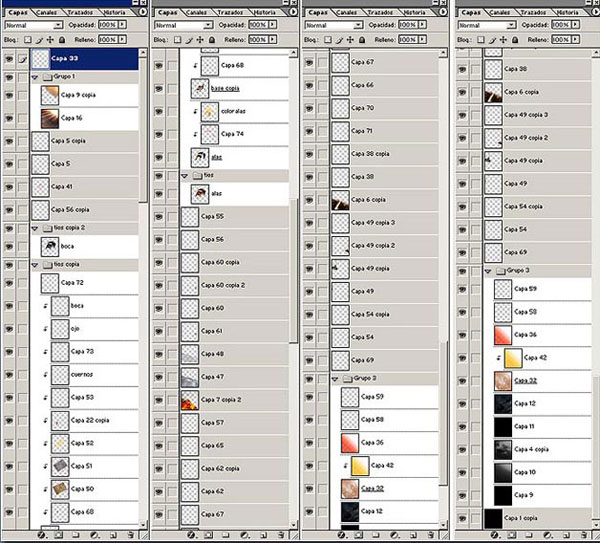
Task: Toggle visibility of Capa 1 copia
Action: (x=462, y=518)
